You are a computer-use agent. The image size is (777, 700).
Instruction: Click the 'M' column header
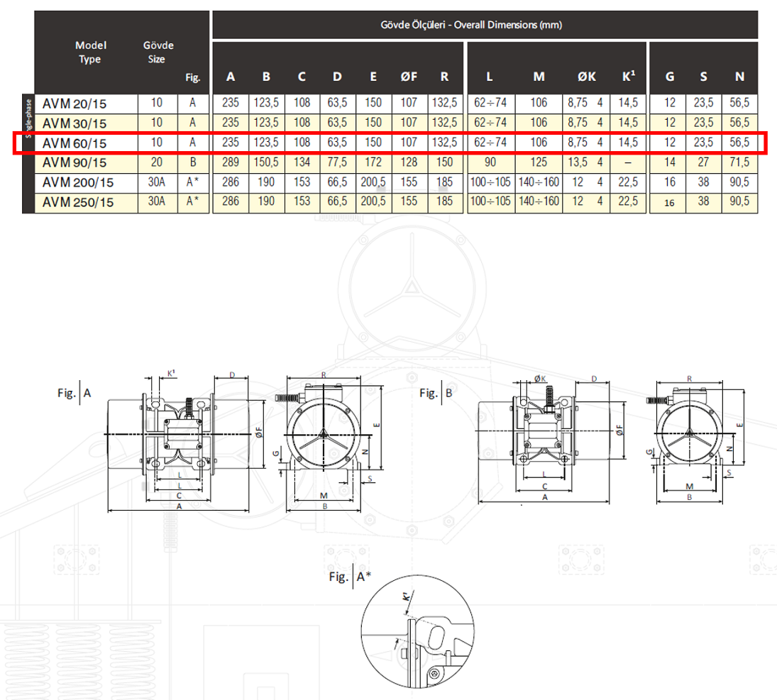click(x=539, y=77)
